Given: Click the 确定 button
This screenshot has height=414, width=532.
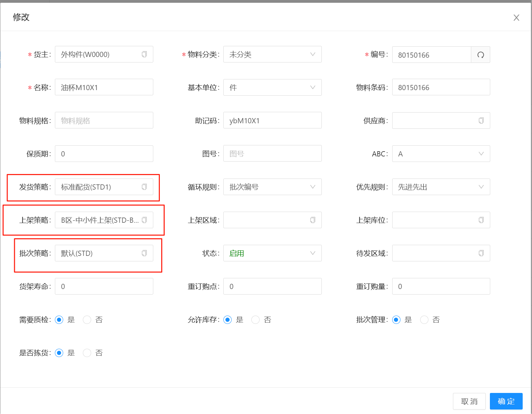Looking at the screenshot, I should tap(506, 401).
